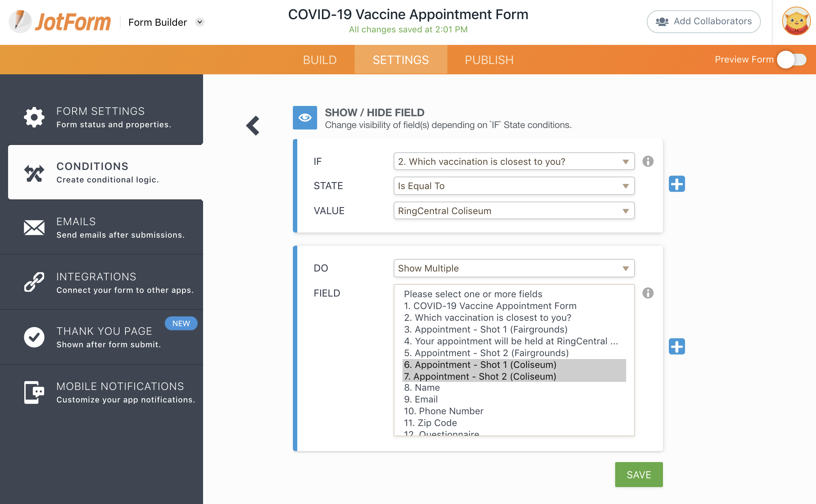The image size is (816, 504).
Task: Open the user avatar profile menu
Action: point(796,21)
